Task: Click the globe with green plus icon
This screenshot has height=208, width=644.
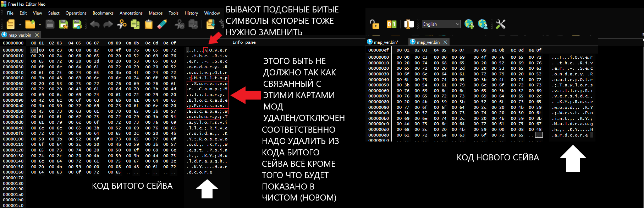Action: [469, 24]
